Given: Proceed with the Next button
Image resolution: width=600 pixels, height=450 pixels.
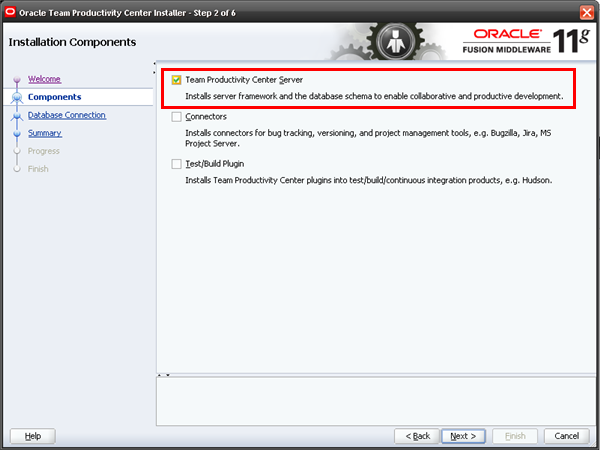Looking at the screenshot, I should [x=463, y=436].
